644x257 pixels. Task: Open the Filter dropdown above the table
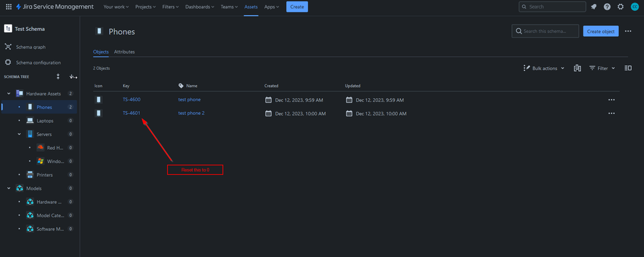coord(602,68)
